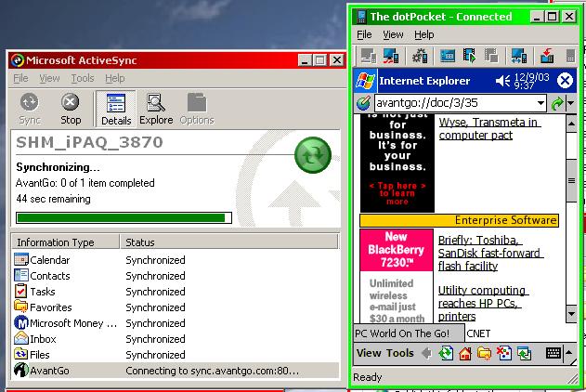Click the red arrow import icon in dotPocket
586x392 pixels.
tap(547, 56)
